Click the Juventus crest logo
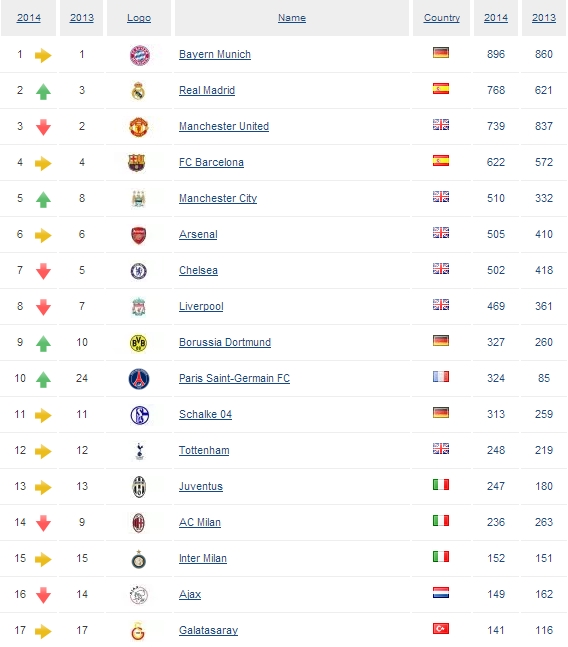Screen dimensions: 568x647 click(x=139, y=487)
